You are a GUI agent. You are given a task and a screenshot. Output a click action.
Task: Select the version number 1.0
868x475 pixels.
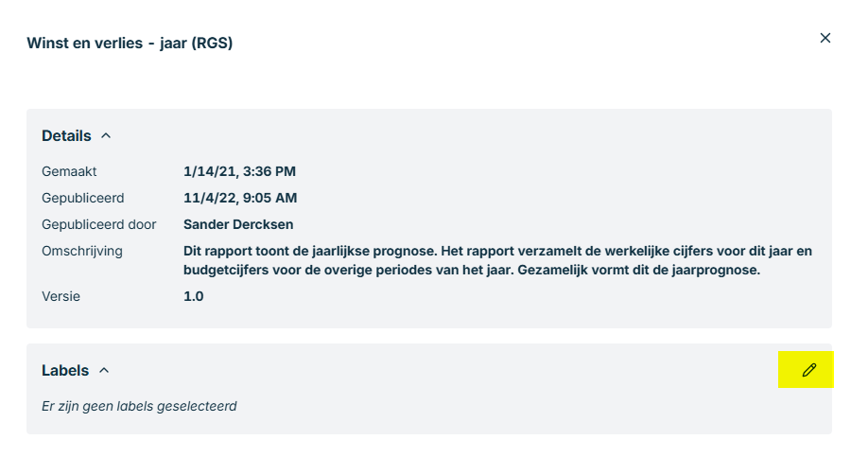[193, 296]
